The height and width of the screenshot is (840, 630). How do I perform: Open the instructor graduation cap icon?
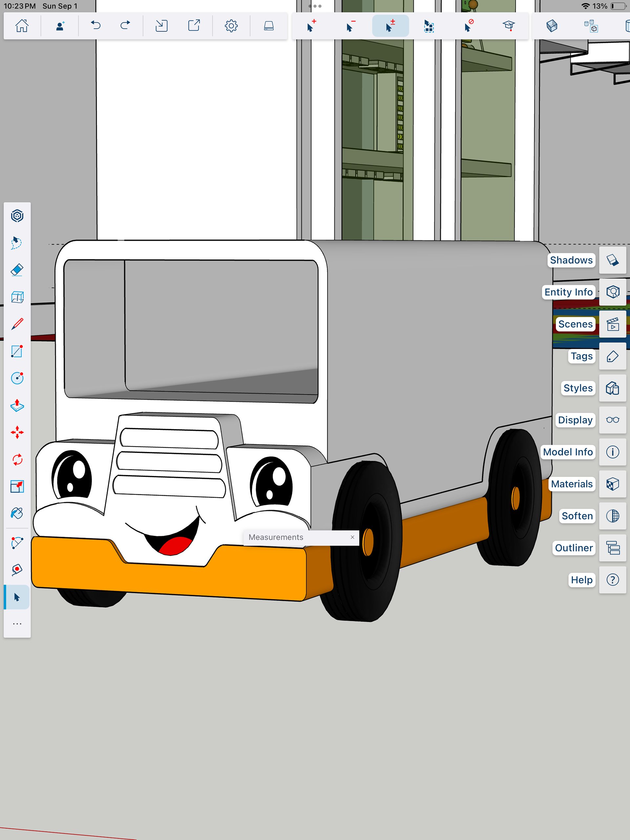click(508, 26)
